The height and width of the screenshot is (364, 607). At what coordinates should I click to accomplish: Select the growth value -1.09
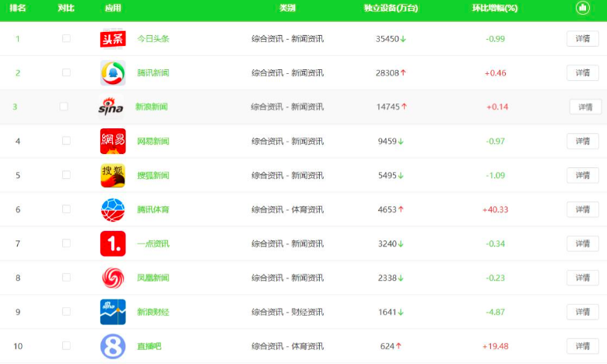(496, 175)
